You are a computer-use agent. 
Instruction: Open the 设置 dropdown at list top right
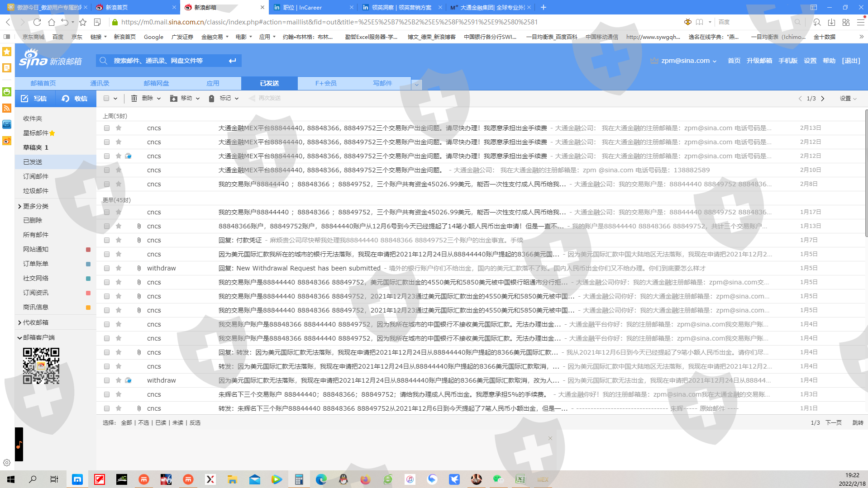[848, 99]
